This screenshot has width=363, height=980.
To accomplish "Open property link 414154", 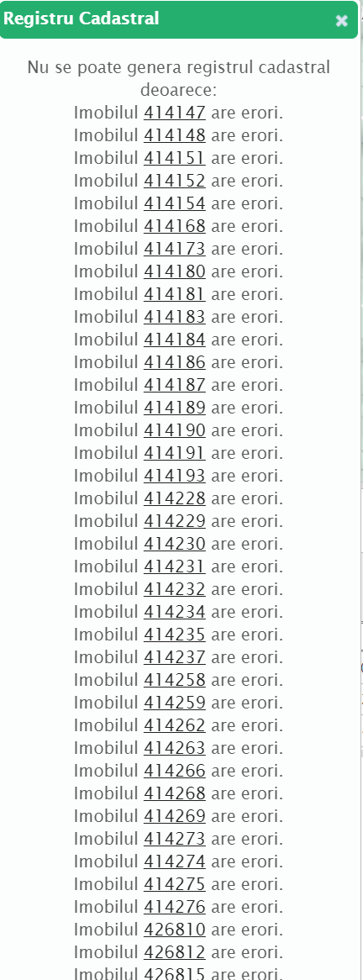I will point(174,203).
